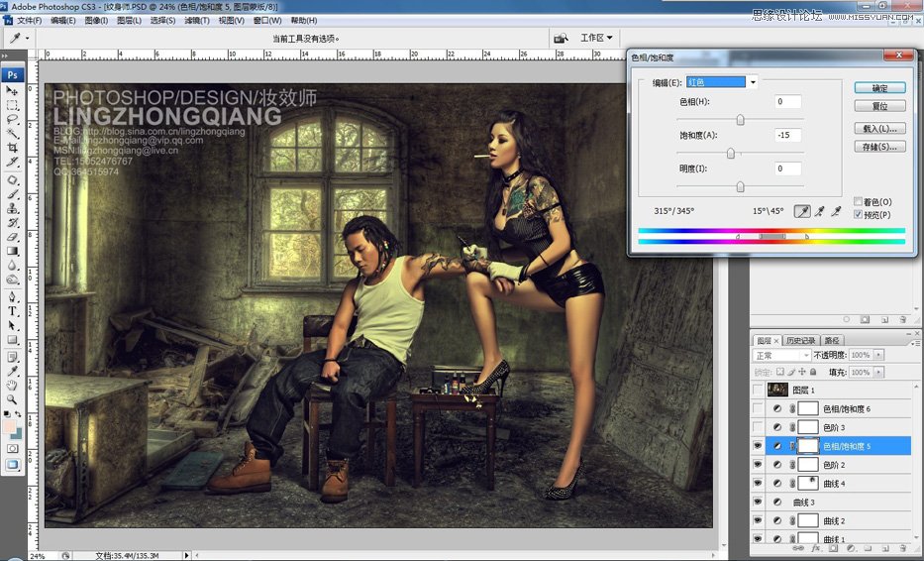
Task: Open the 滤镜(T) menu
Action: [x=197, y=20]
